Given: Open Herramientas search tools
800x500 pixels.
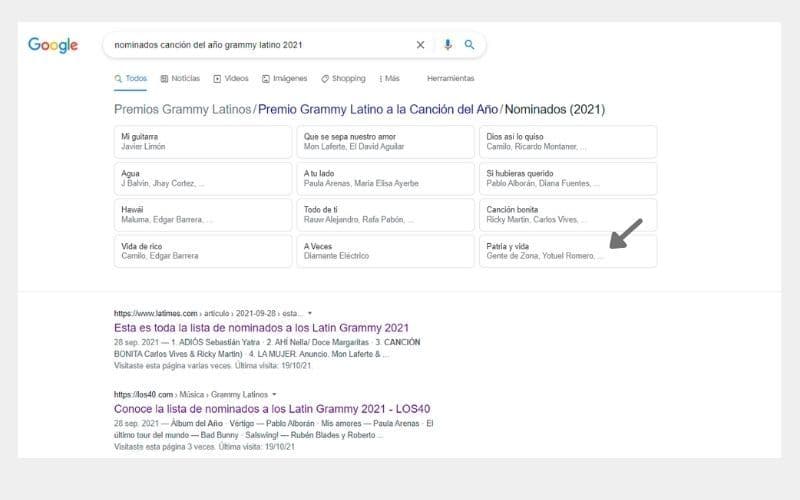Looking at the screenshot, I should point(451,79).
